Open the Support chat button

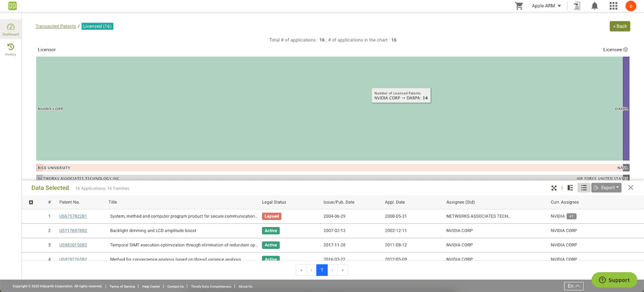tap(614, 280)
